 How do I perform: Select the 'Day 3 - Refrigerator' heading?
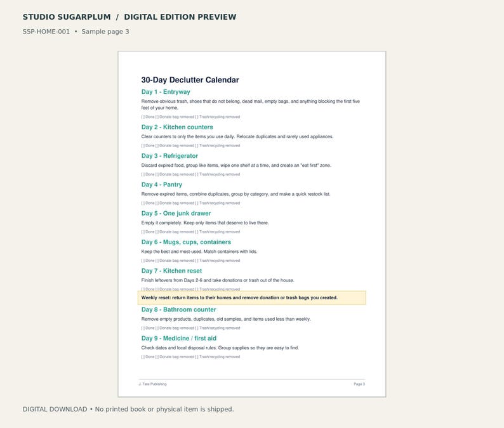[x=169, y=156]
